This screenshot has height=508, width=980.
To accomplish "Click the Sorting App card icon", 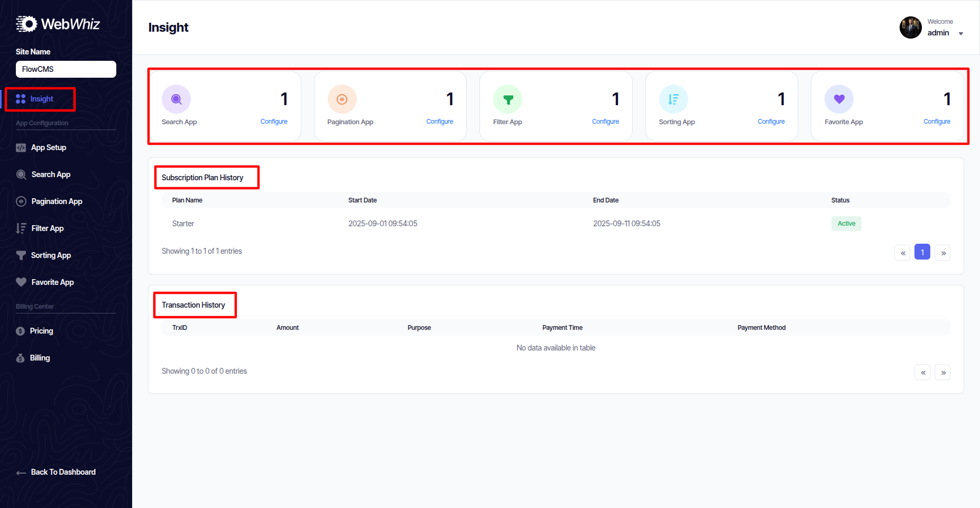I will (673, 99).
